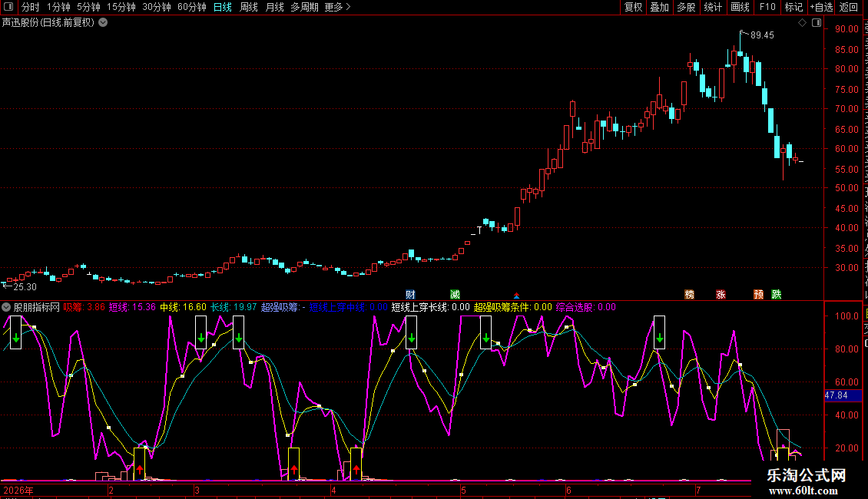Switch to 周线 weekly chart
This screenshot has height=499, width=868.
pos(249,7)
